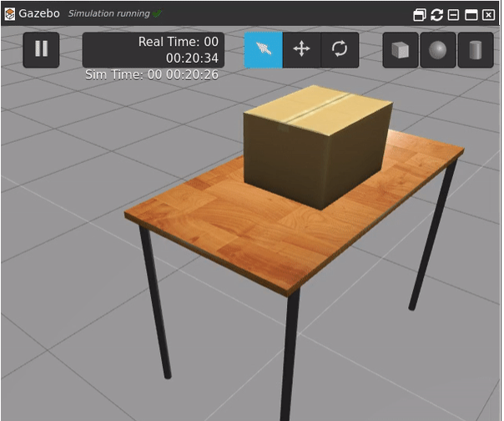Click the table's front leg
Viewport: 504px width, 421px height.
tap(289, 359)
